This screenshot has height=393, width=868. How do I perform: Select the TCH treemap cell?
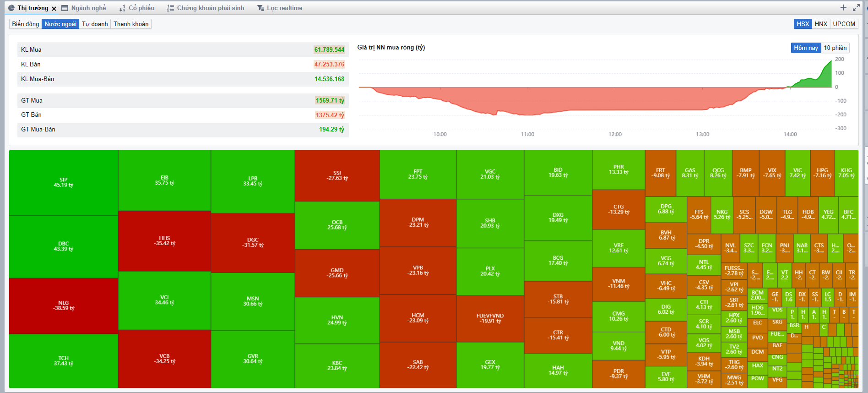[x=64, y=361]
